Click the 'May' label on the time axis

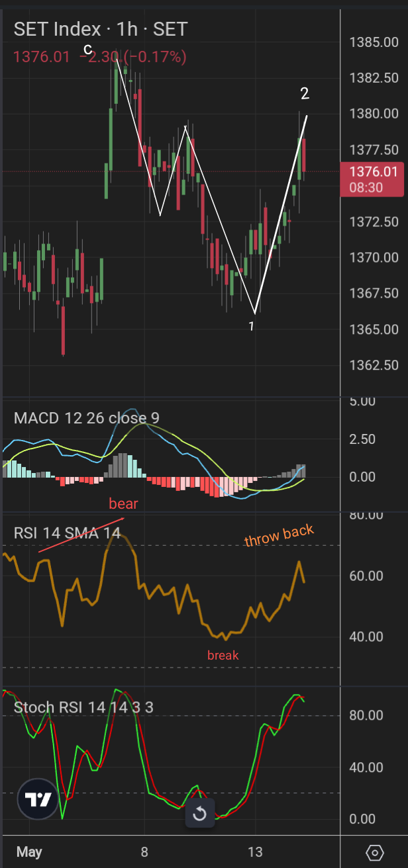click(30, 852)
